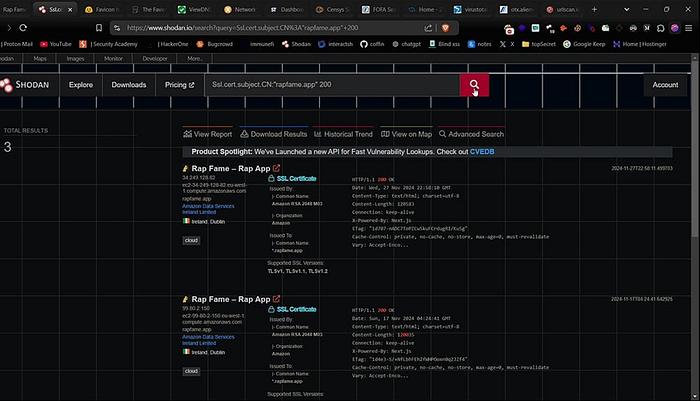The image size is (700, 401).
Task: Expand the tab search dropdown arrow
Action: (626, 9)
